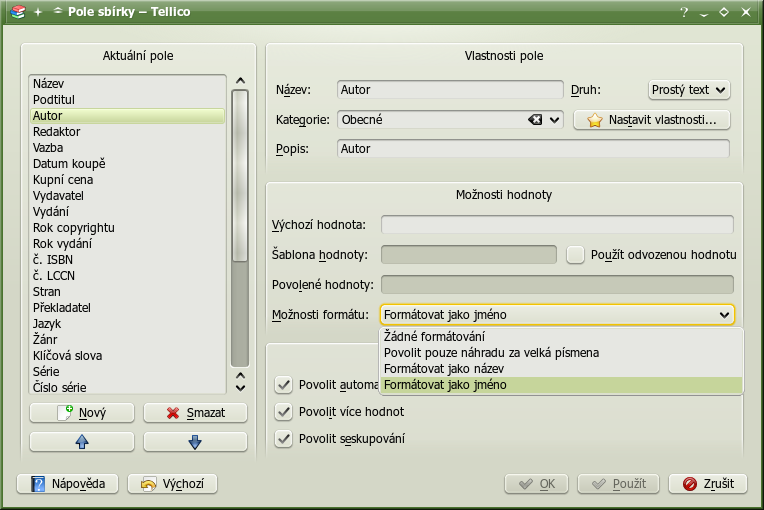Move the field down with the blue down arrow

point(195,442)
